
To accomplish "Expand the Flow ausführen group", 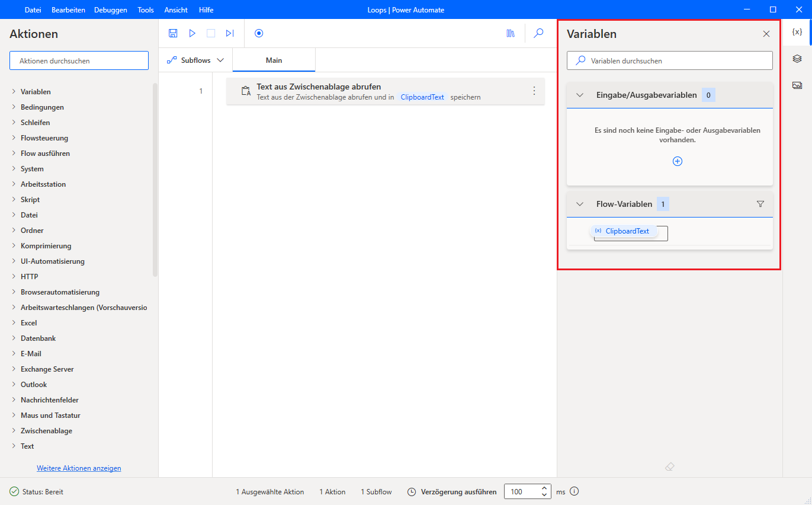I will click(14, 153).
